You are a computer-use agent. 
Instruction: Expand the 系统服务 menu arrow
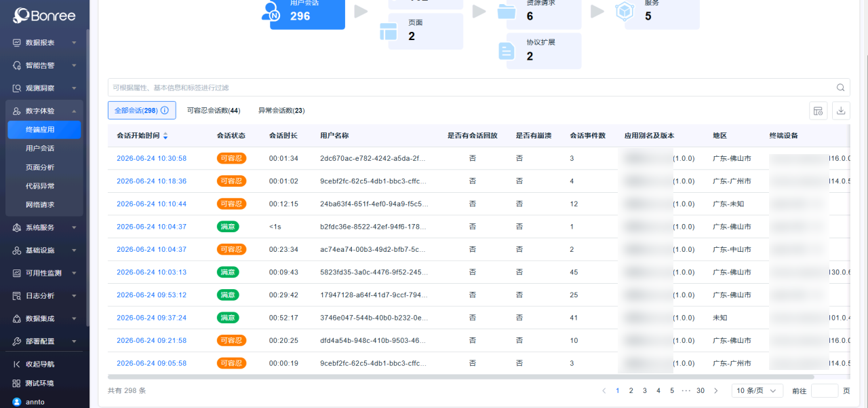(74, 227)
